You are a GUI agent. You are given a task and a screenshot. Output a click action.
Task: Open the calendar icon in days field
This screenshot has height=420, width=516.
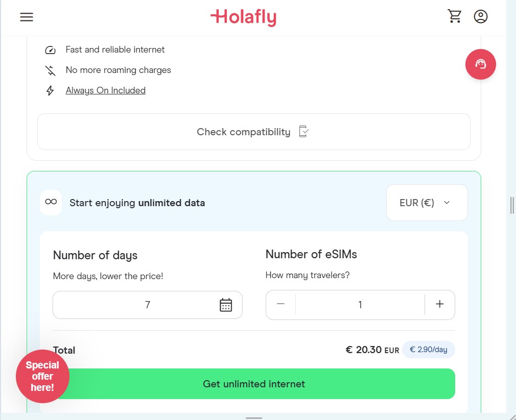pos(226,304)
